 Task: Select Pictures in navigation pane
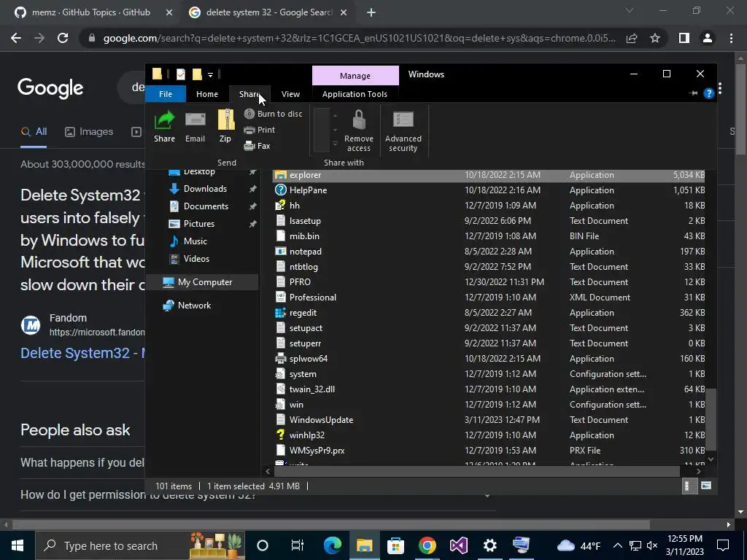[199, 224]
